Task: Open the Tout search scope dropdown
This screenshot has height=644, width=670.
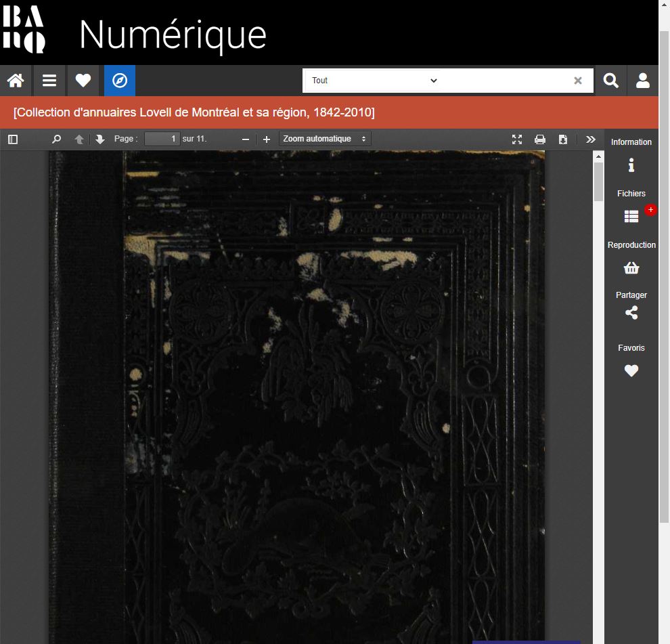Action: tap(374, 81)
